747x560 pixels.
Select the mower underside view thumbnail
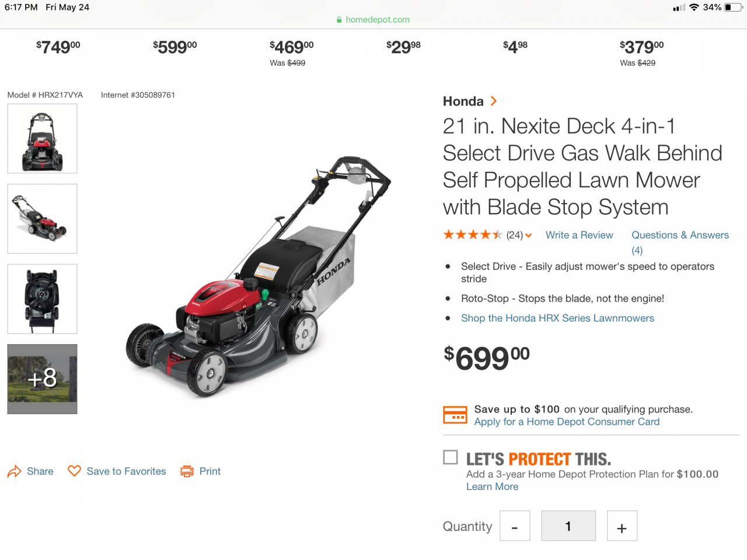click(42, 299)
